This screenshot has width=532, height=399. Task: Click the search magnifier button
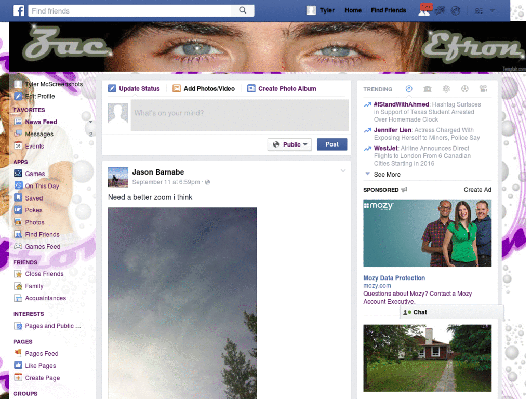click(243, 10)
